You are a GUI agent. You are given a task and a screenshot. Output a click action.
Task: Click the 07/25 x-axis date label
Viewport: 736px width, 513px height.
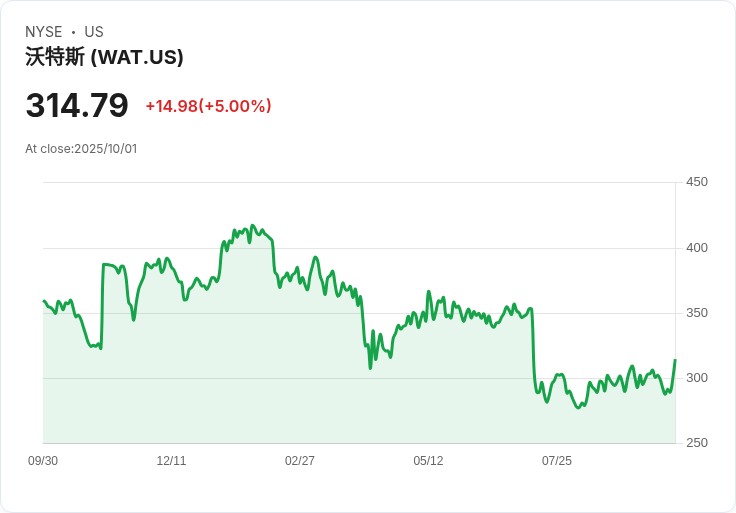point(557,461)
